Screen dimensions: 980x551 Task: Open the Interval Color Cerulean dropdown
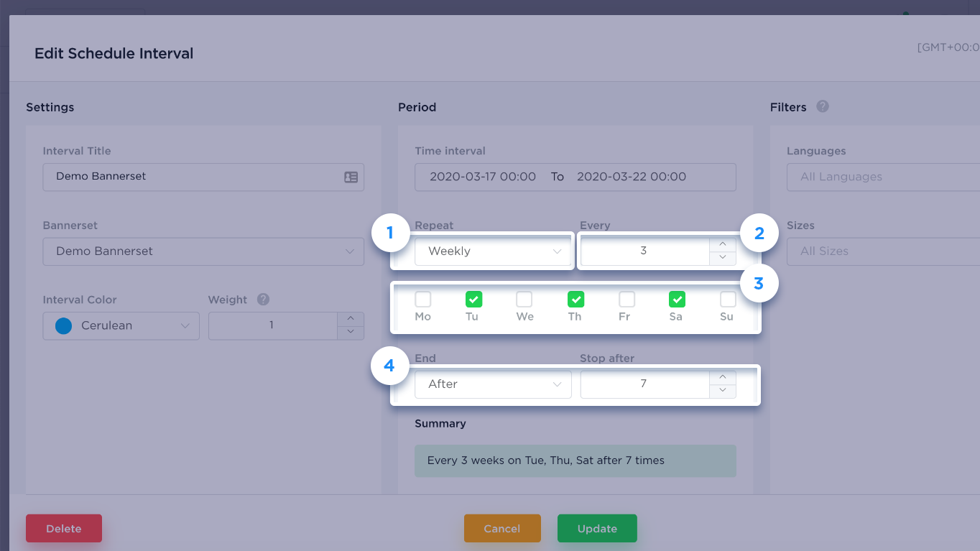[x=121, y=326]
